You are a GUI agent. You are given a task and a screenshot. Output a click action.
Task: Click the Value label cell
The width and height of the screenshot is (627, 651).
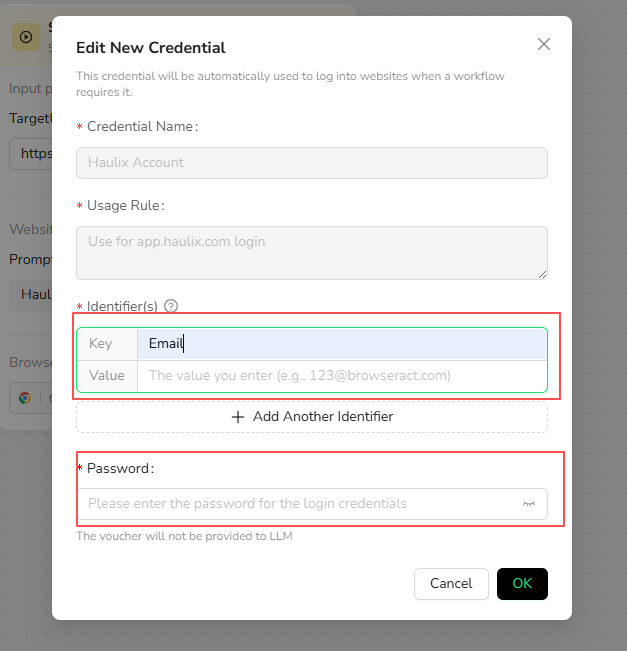pos(107,376)
